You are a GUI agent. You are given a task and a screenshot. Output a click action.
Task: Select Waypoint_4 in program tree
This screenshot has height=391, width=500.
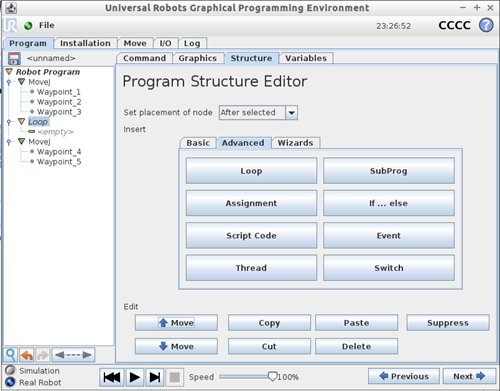point(59,152)
